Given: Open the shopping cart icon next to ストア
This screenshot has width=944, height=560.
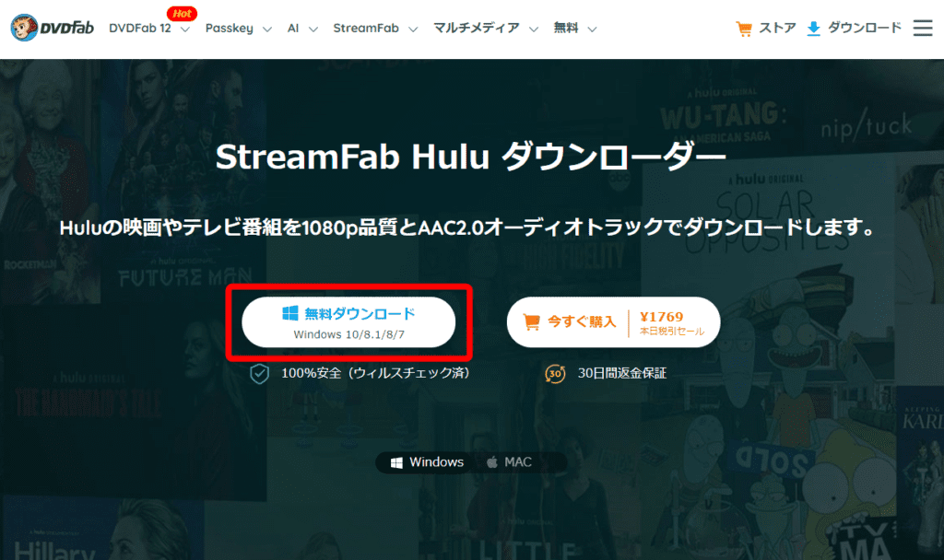Looking at the screenshot, I should tap(743, 28).
